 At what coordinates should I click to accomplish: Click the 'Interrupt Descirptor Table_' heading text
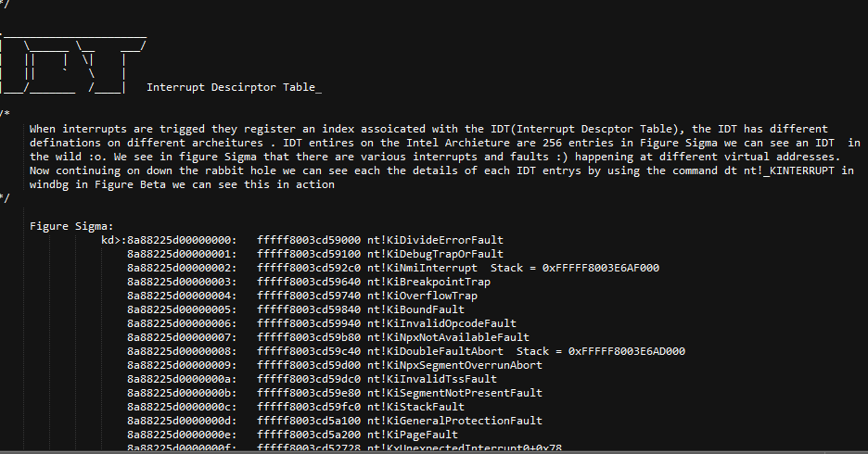point(234,87)
